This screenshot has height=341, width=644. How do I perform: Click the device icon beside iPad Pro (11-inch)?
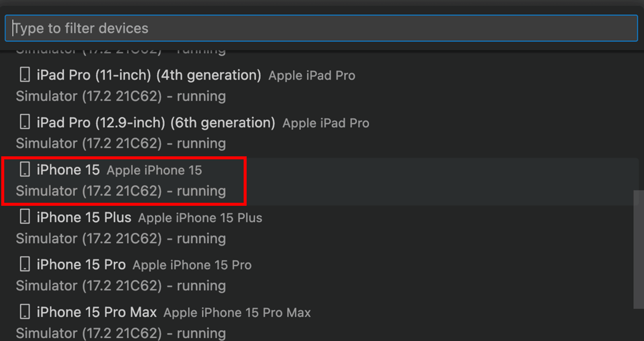(x=25, y=74)
